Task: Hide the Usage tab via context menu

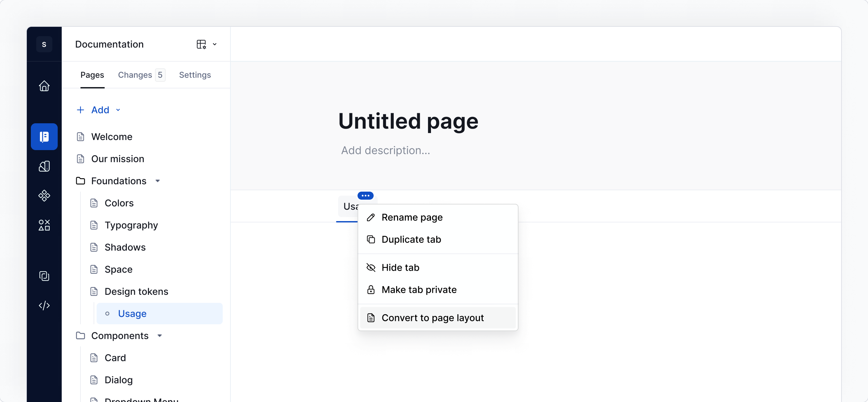Action: 400,267
